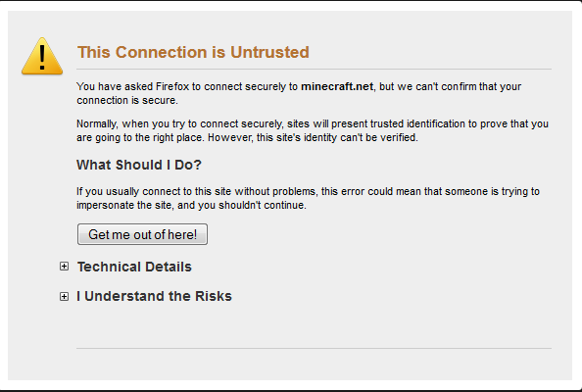Click the phrase "and you shouldn't continue"

pyautogui.click(x=242, y=205)
